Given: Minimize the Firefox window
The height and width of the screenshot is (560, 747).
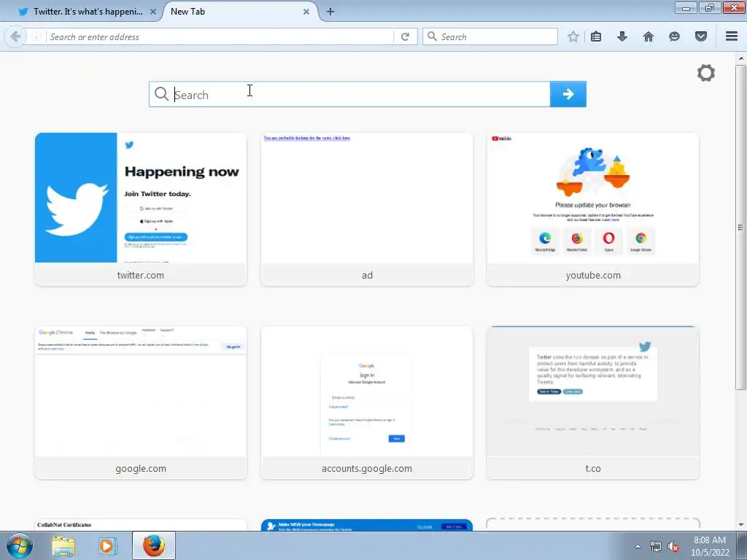Looking at the screenshot, I should [x=686, y=7].
